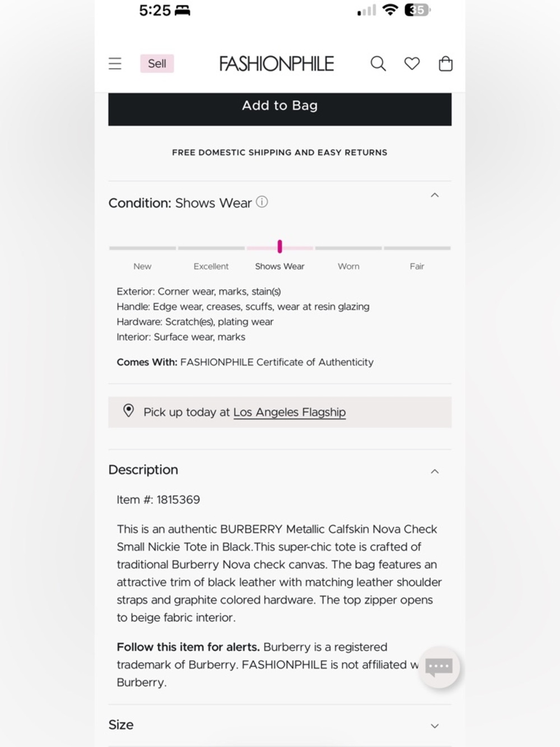Click the Sell button

pos(157,64)
